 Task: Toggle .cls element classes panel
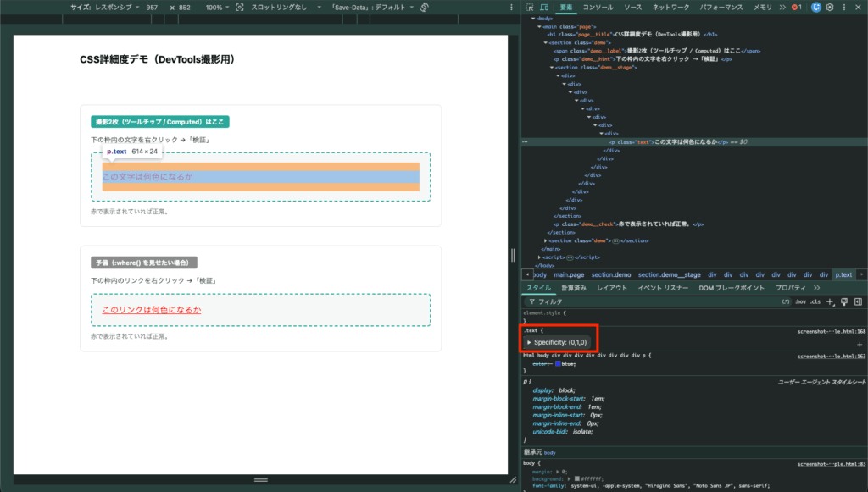pyautogui.click(x=815, y=301)
